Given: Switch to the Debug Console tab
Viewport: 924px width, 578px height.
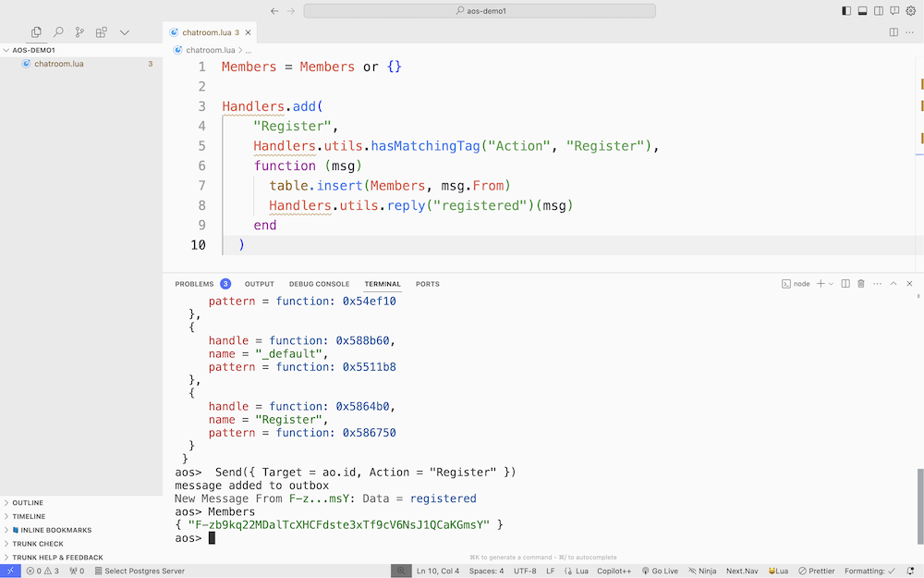Looking at the screenshot, I should [319, 284].
